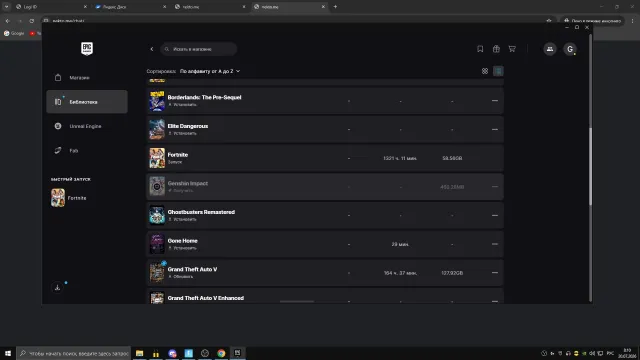Open the shopping cart icon
This screenshot has height=360, width=640.
[512, 49]
